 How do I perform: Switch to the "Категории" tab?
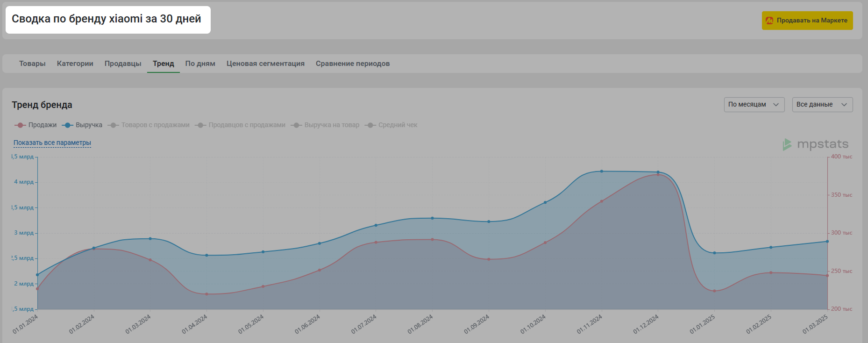(x=75, y=64)
